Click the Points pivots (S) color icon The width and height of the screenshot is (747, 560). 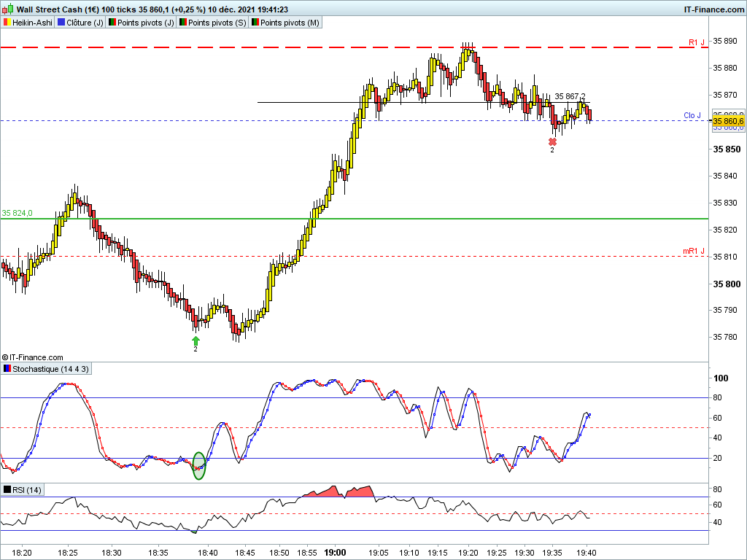point(183,23)
